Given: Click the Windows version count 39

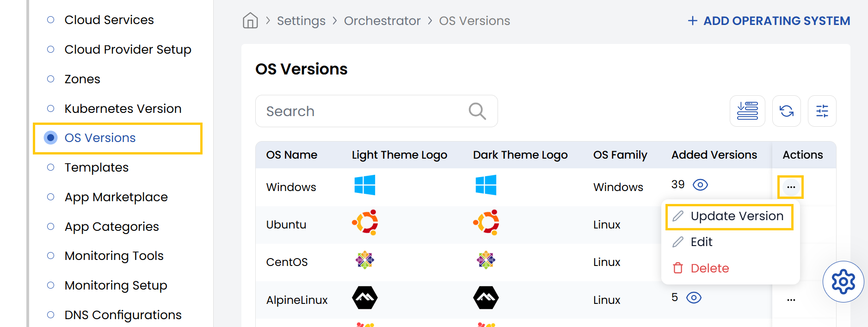Looking at the screenshot, I should coord(678,185).
